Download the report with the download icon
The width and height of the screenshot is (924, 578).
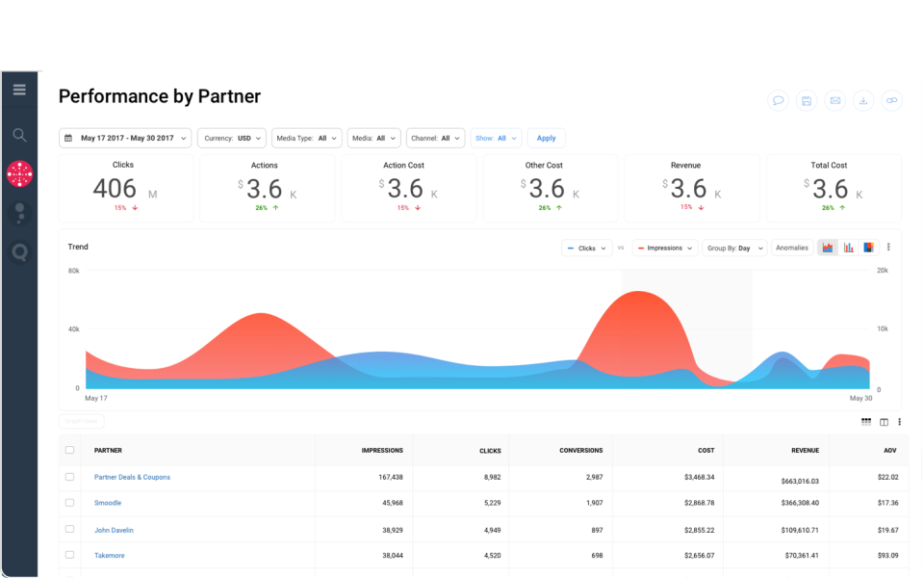pos(863,100)
